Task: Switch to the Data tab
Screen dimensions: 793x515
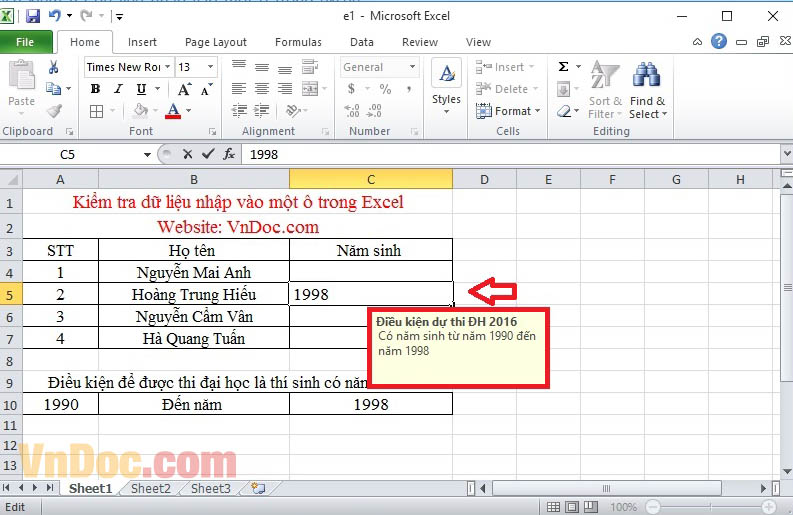Action: click(362, 42)
